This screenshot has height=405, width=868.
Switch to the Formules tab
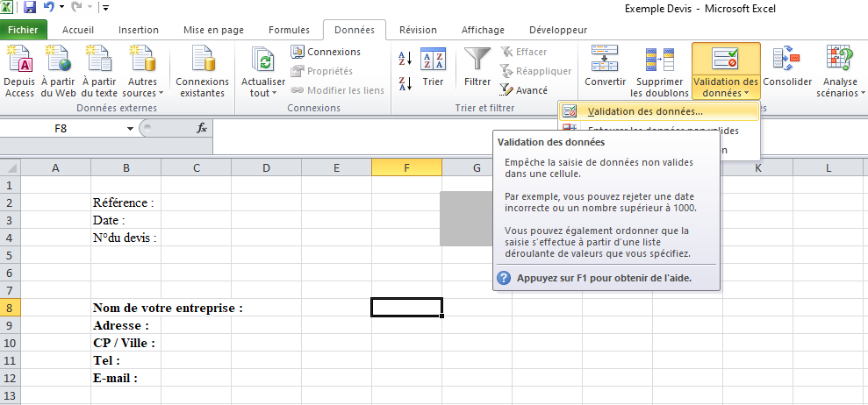289,30
